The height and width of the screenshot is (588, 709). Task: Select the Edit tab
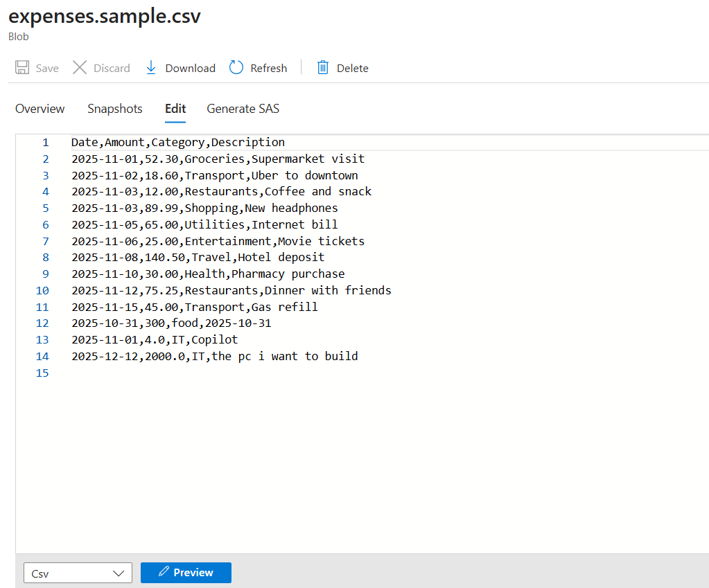tap(175, 109)
